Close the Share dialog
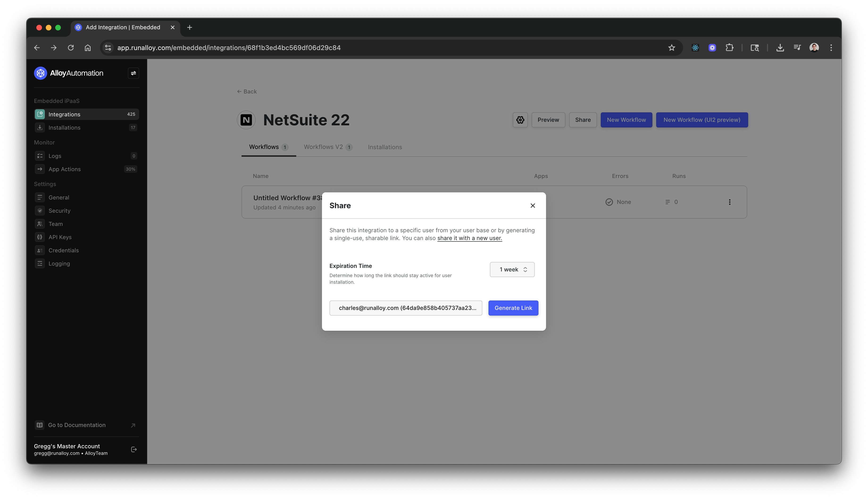Screen dimensions: 868x499 532,206
